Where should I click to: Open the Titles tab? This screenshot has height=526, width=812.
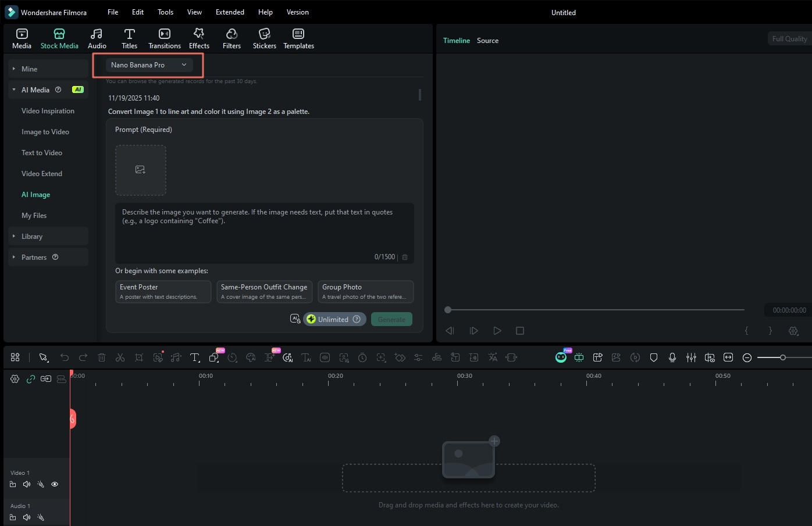(x=129, y=38)
